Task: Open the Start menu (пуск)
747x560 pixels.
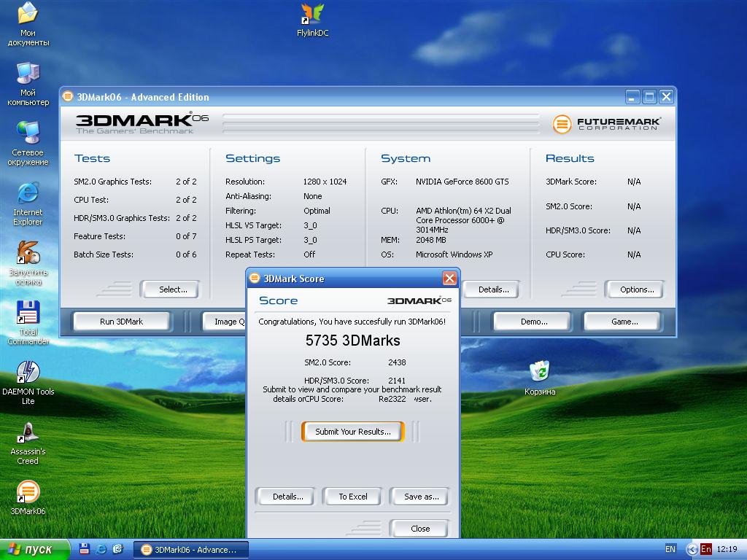Action: pos(35,549)
